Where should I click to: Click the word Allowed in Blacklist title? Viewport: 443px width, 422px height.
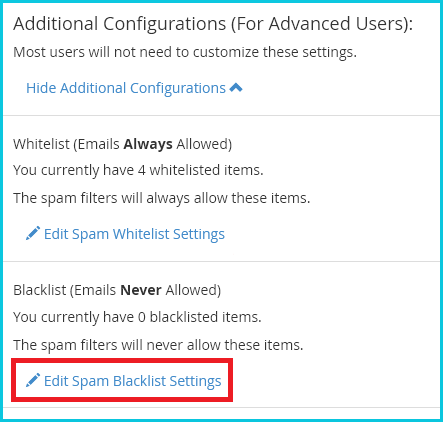(x=193, y=290)
